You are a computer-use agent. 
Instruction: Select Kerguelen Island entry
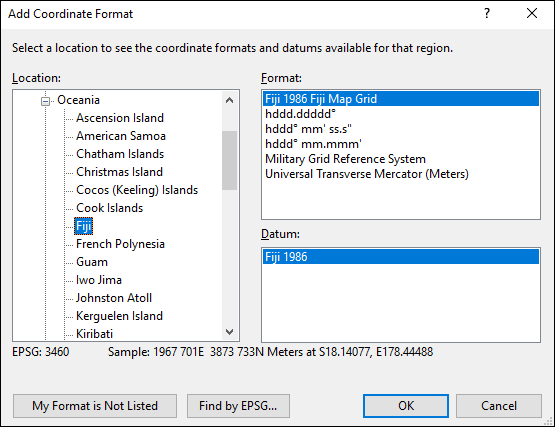[x=119, y=317]
